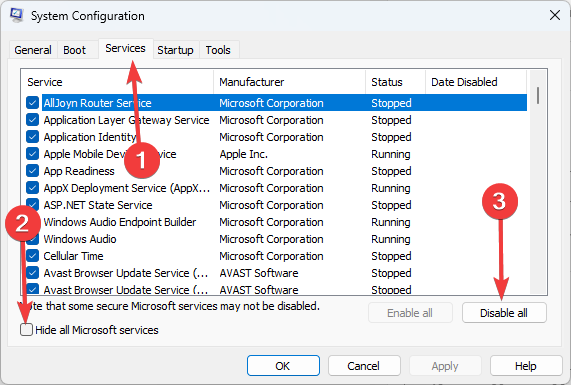The height and width of the screenshot is (385, 571).
Task: Cancel the System Configuration dialog
Action: pos(364,366)
